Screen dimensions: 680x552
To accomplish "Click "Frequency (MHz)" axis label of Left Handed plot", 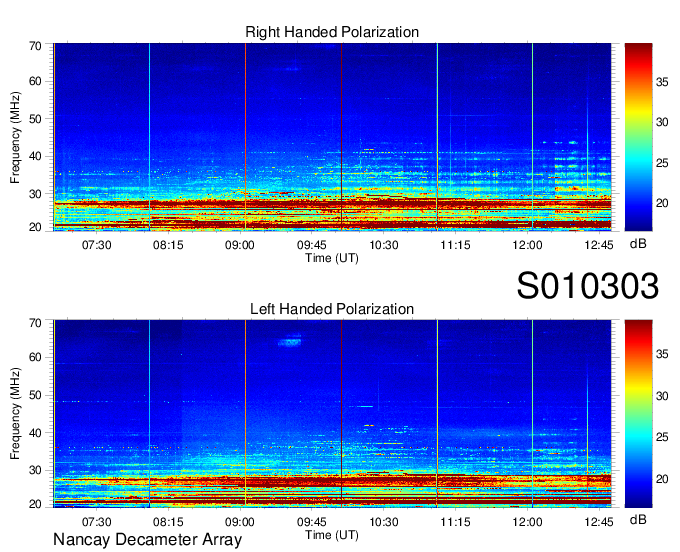I will [15, 414].
